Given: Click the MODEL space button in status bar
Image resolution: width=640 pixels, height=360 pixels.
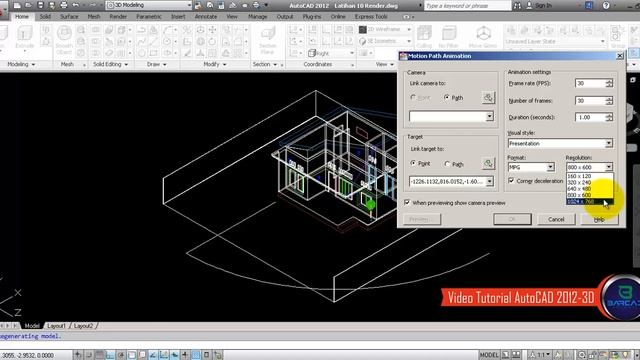Looking at the screenshot, I should tap(489, 355).
